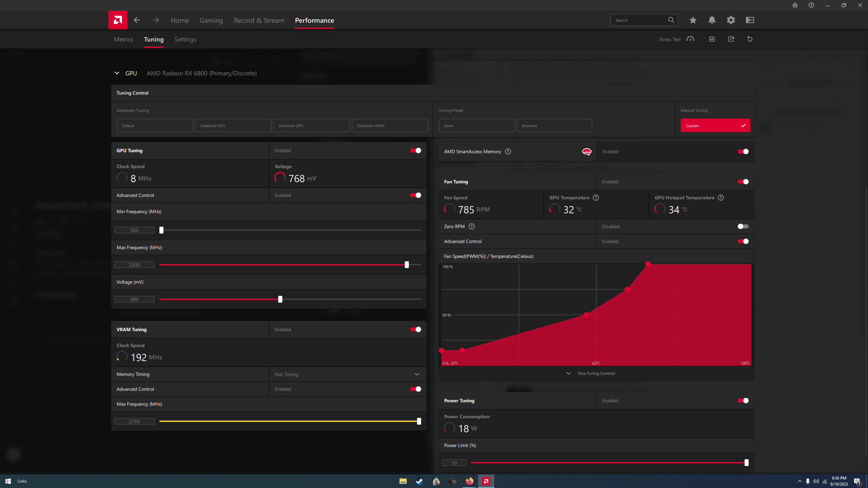This screenshot has width=868, height=488.
Task: Click the export tuning profile icon
Action: pos(731,39)
